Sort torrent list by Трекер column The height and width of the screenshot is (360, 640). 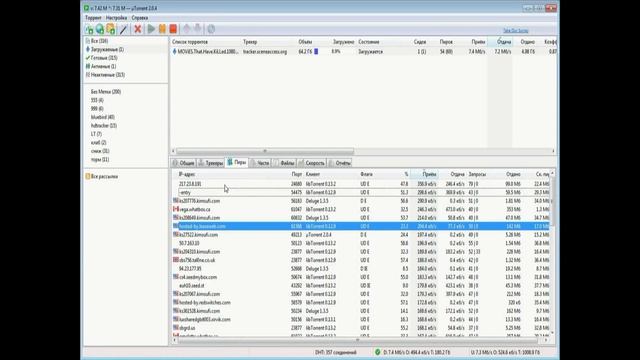coord(250,42)
